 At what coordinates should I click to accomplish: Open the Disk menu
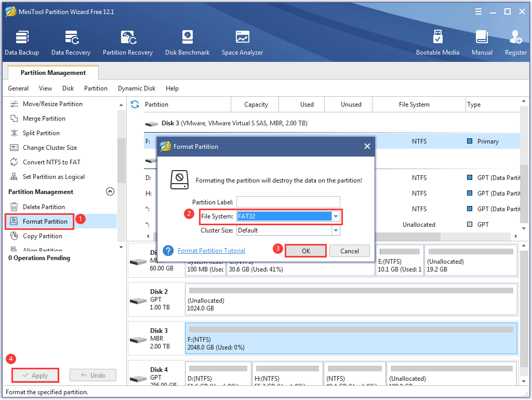68,88
